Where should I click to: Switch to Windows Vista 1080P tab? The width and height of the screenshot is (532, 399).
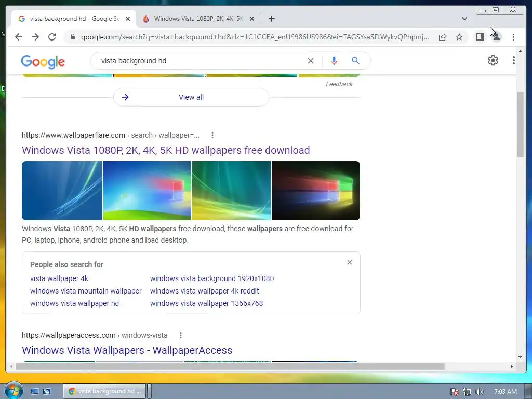(x=198, y=19)
